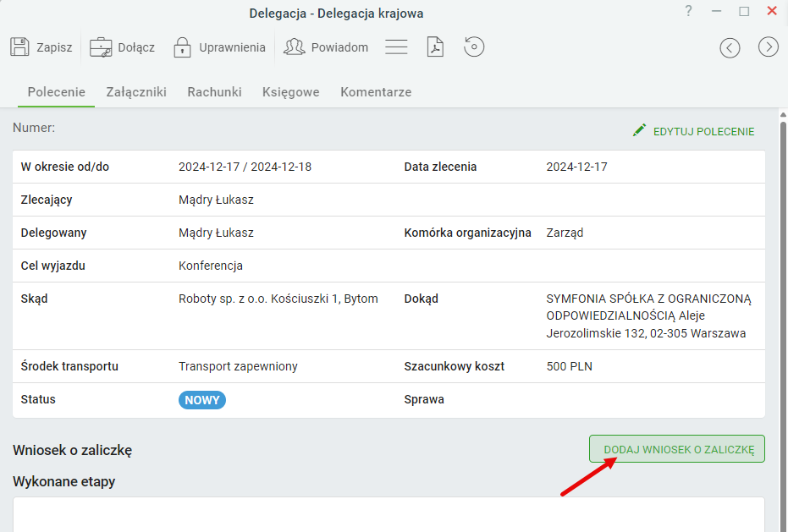Click the green pencil edit icon
The height and width of the screenshot is (532, 788).
[x=639, y=130]
